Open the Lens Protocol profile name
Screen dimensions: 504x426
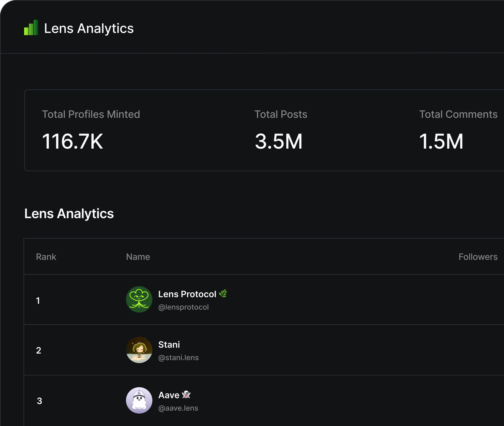pyautogui.click(x=187, y=294)
